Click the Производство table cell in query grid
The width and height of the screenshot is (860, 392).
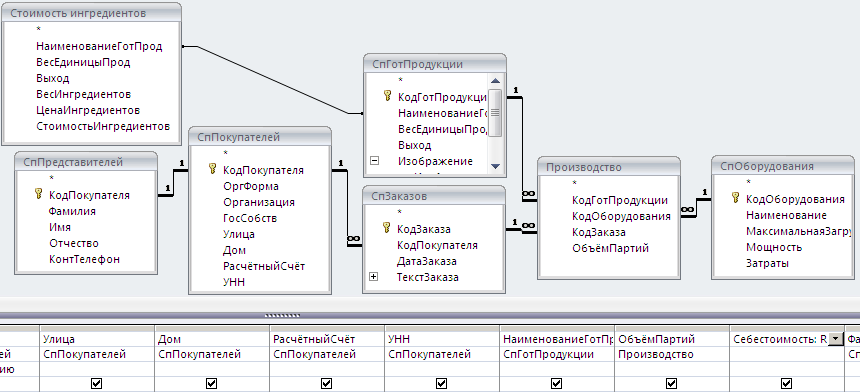(x=672, y=354)
